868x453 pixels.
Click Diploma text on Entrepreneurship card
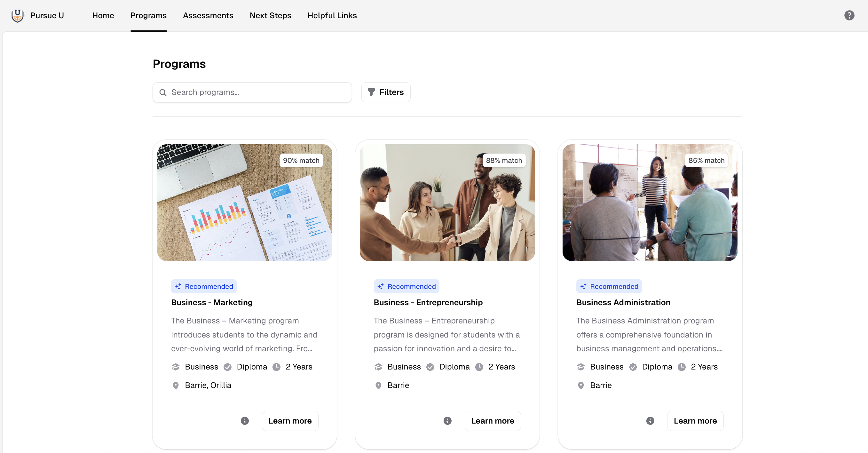[x=454, y=367]
